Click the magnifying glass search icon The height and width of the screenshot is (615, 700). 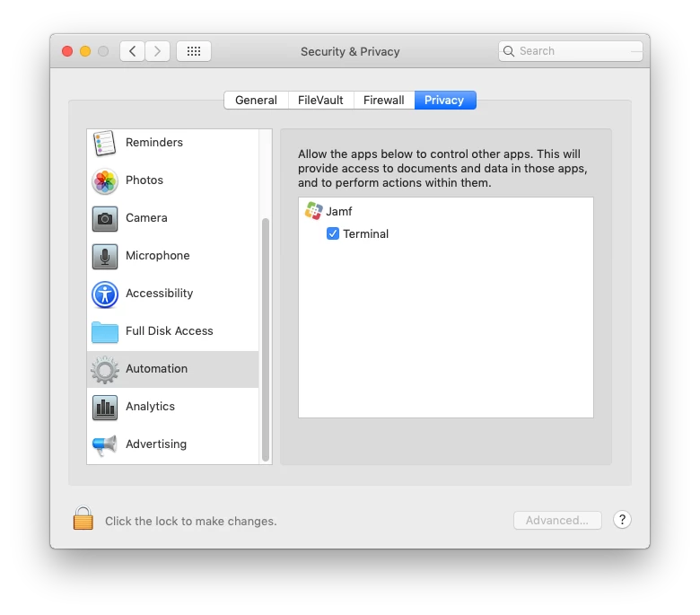(509, 51)
